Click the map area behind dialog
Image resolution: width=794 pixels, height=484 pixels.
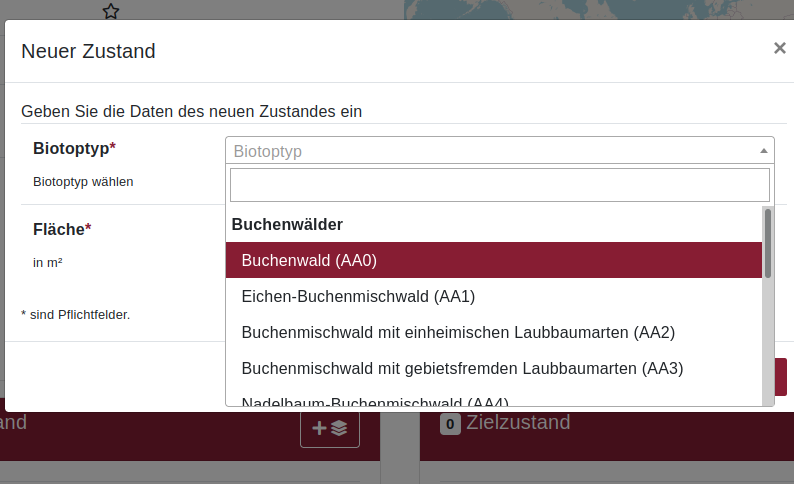[x=598, y=9]
